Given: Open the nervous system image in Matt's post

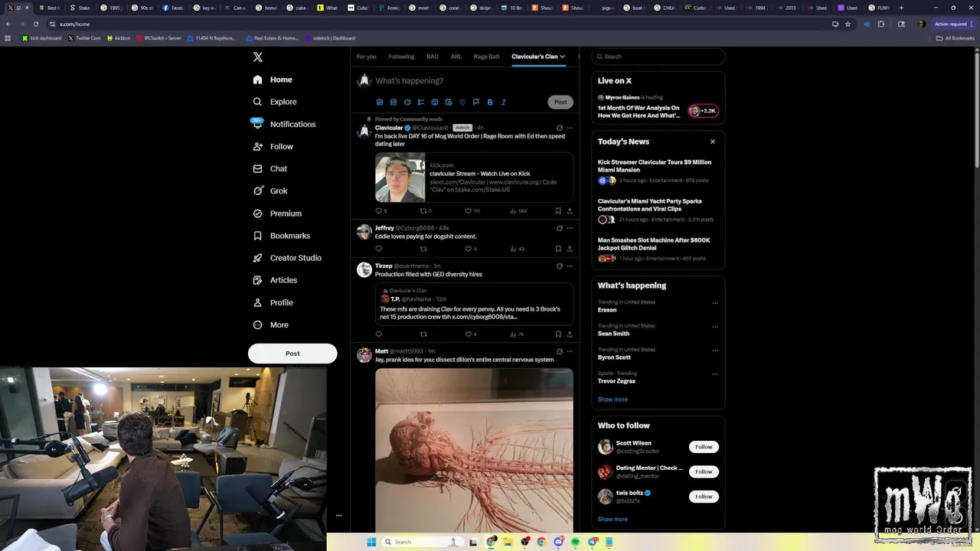Looking at the screenshot, I should (474, 449).
